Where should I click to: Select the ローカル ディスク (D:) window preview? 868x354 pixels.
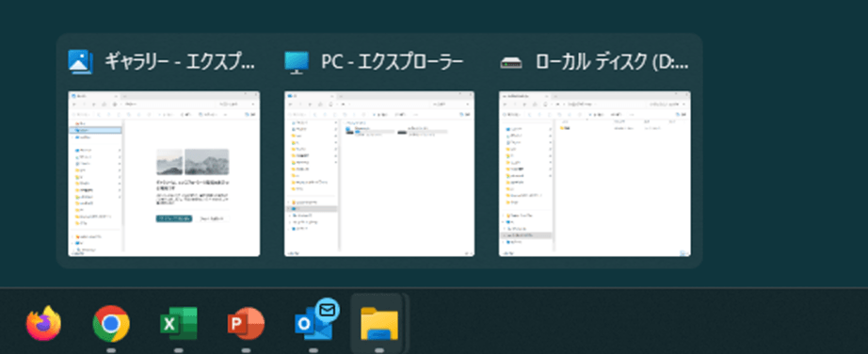[x=595, y=174]
